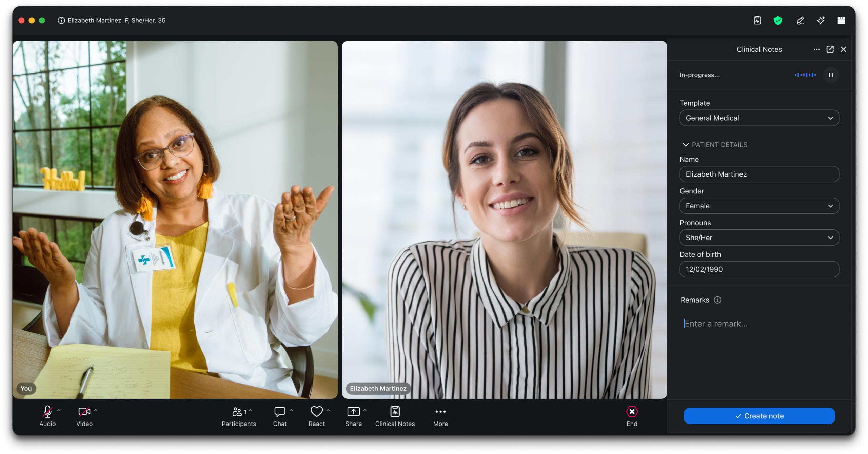
Task: Click the patient info title Elizabeth Martinez, F, She/Her, 35
Action: (x=117, y=21)
